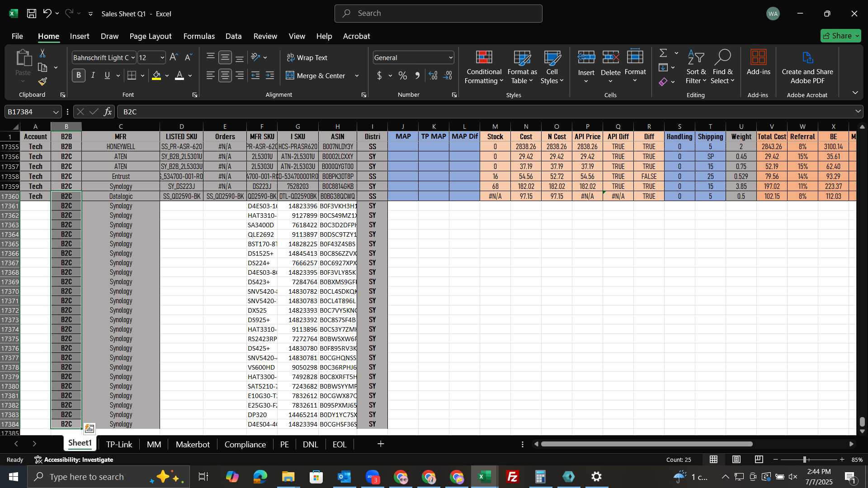Click Accessibility: Investigate in status bar
Image resolution: width=868 pixels, height=488 pixels.
pyautogui.click(x=74, y=460)
